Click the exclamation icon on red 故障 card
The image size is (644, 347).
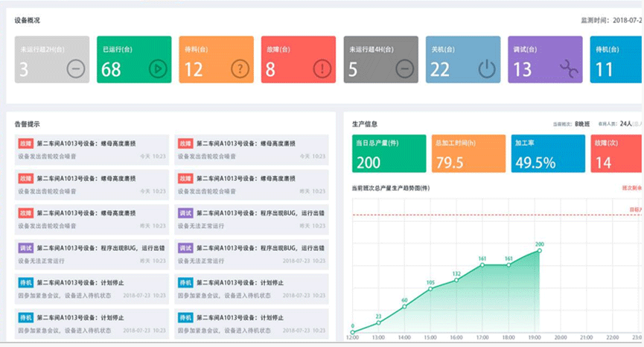[x=322, y=69]
